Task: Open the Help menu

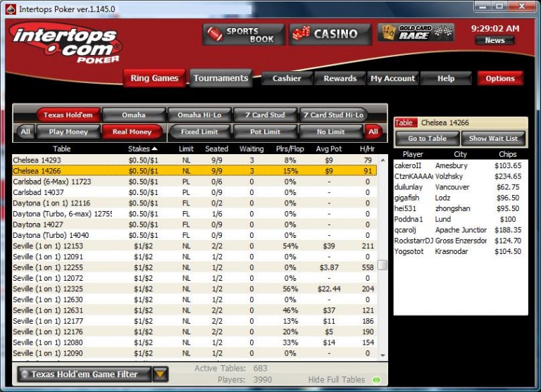Action: coord(446,79)
